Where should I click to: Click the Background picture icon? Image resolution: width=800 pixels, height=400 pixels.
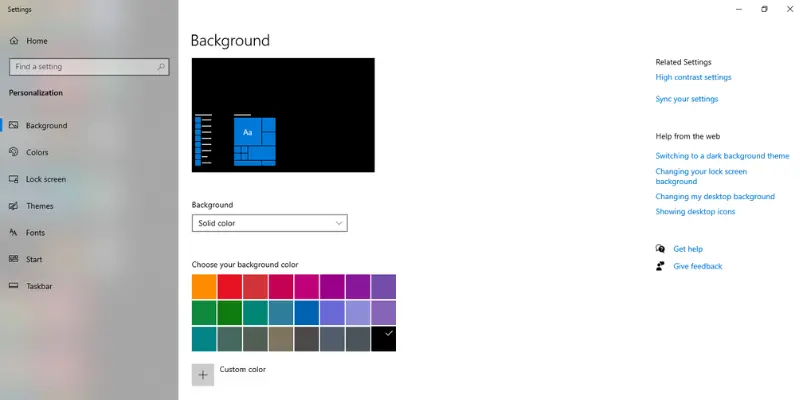[x=14, y=125]
